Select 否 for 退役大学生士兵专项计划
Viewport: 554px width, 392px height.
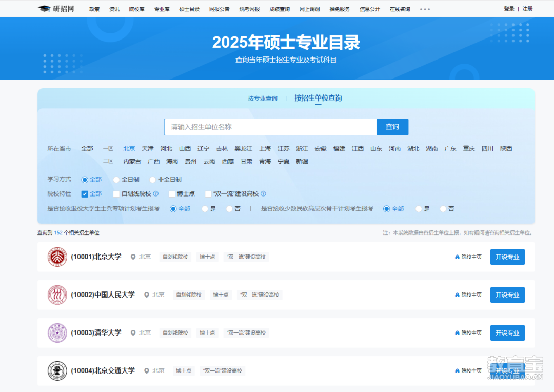coord(230,209)
